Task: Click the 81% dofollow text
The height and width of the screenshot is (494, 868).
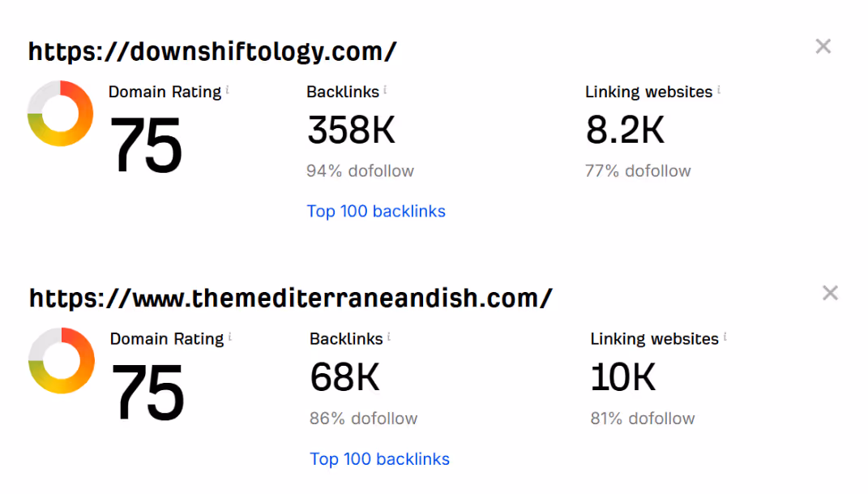Action: 642,418
